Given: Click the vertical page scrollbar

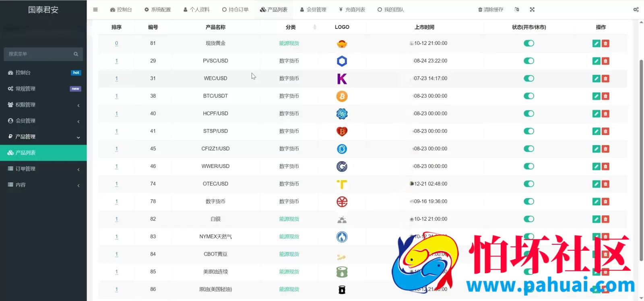Looking at the screenshot, I should coord(641,161).
